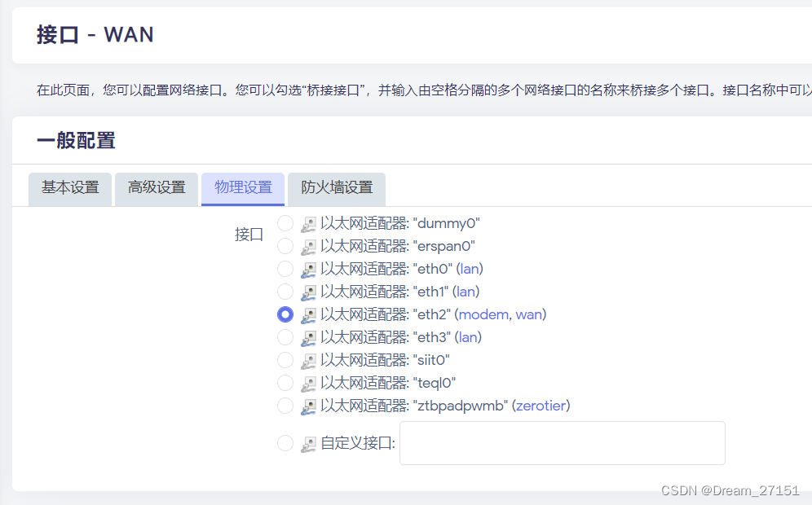Focus the custom interface text field
The height and width of the screenshot is (505, 812).
tap(563, 443)
